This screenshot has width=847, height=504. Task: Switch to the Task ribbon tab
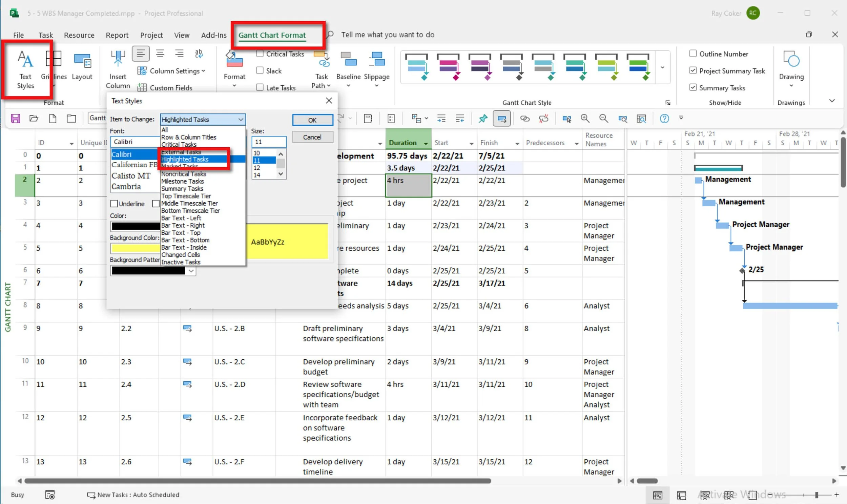(x=45, y=35)
